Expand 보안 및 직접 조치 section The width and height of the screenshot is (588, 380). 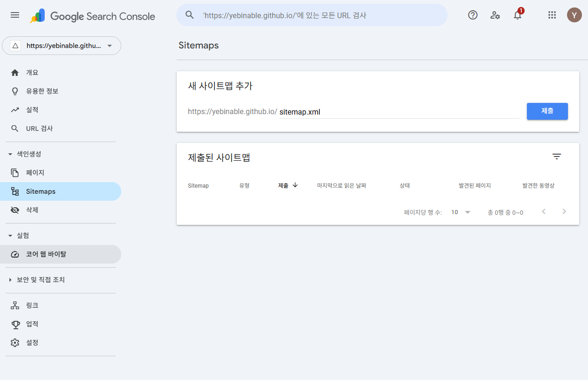tap(36, 280)
